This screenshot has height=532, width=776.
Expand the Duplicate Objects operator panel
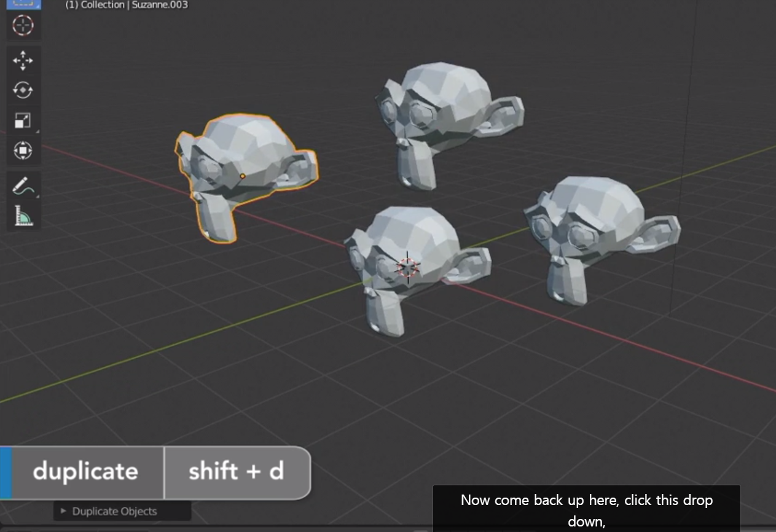pyautogui.click(x=122, y=511)
